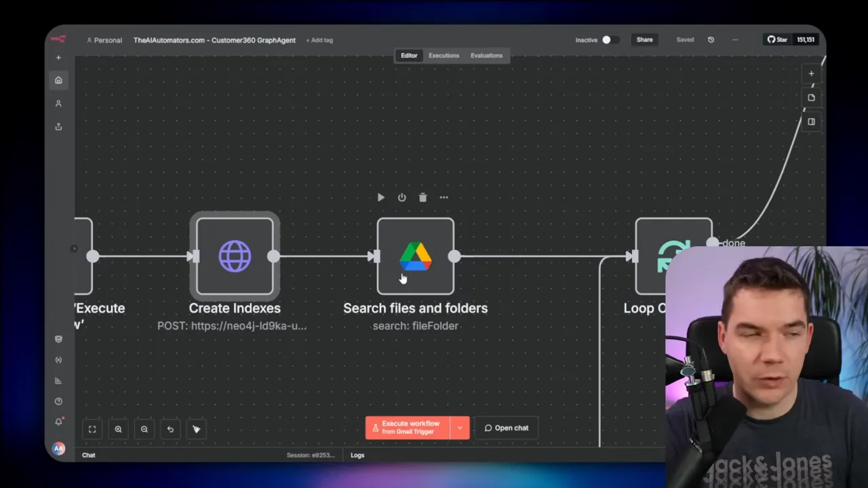Click the play icon above the node

[x=380, y=197]
